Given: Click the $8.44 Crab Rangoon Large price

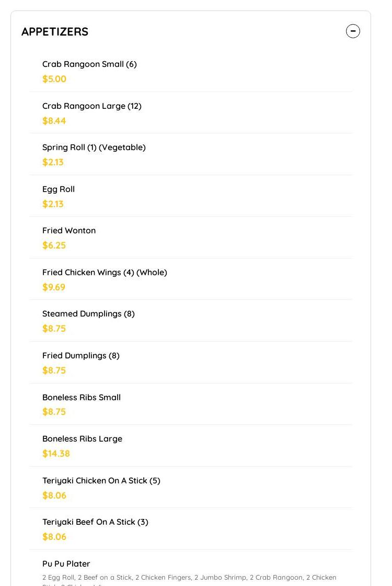Looking at the screenshot, I should (x=54, y=121).
